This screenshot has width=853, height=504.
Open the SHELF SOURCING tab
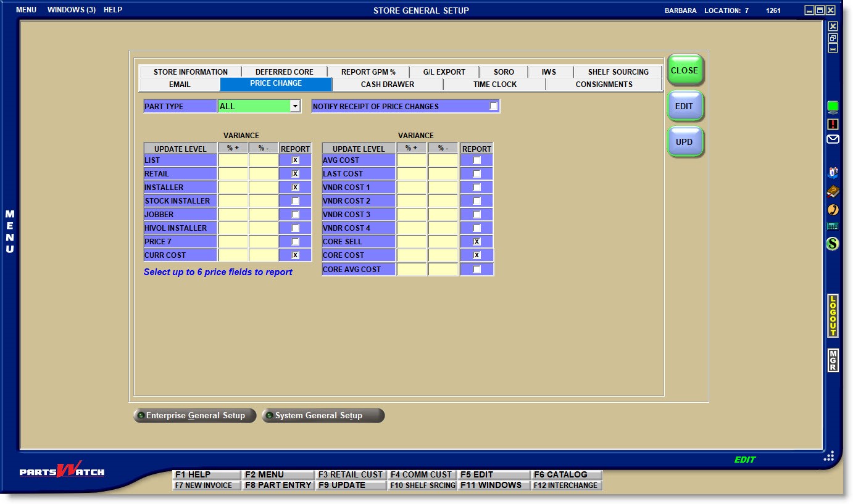coord(618,72)
